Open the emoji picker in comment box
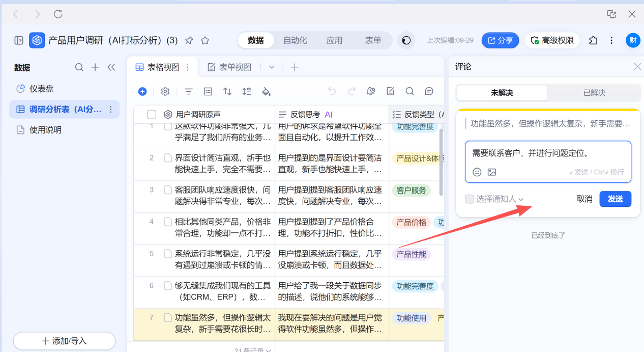 [x=477, y=172]
